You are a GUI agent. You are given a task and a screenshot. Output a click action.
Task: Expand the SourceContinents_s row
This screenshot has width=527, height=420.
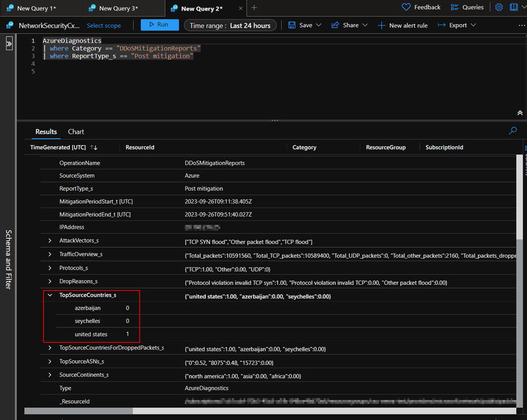tap(50, 375)
